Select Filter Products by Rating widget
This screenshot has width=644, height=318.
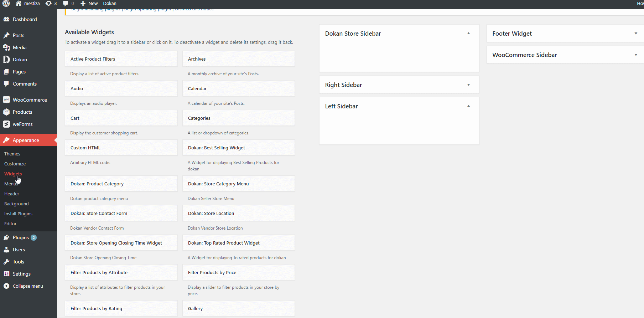[121, 308]
